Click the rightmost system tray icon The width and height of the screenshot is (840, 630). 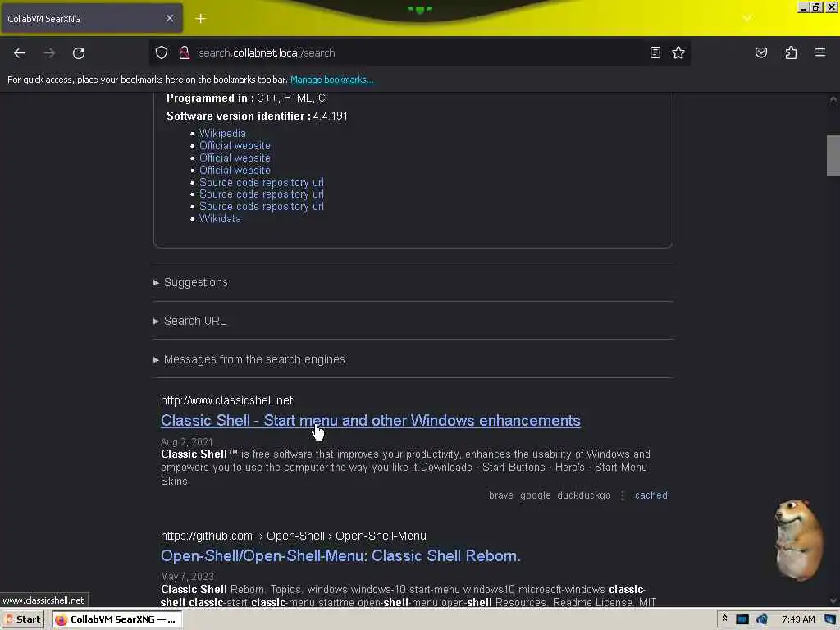830,619
